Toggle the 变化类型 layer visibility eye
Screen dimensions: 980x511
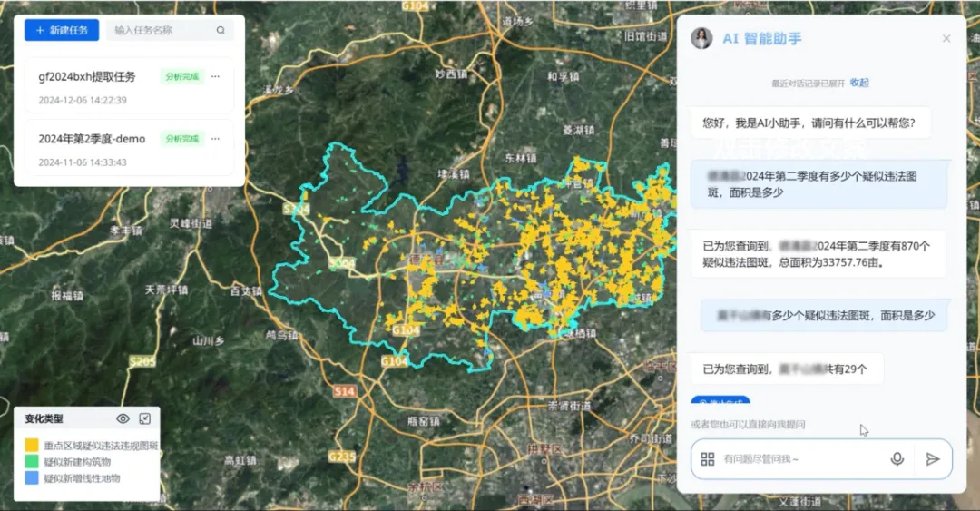pos(123,418)
